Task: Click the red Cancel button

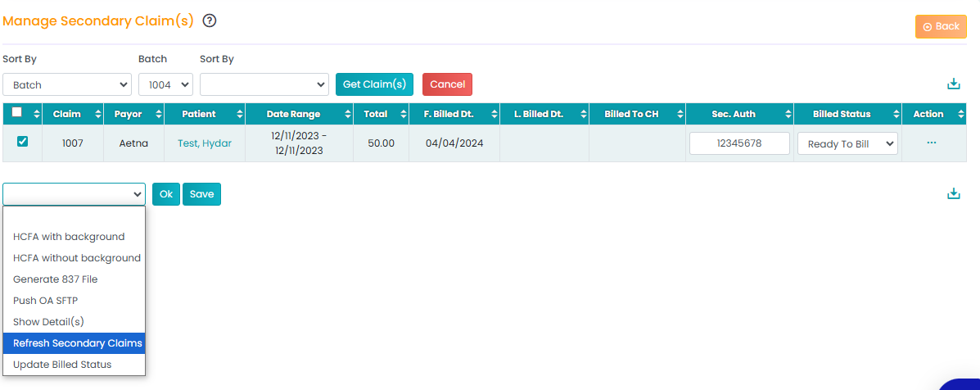Action: pyautogui.click(x=448, y=84)
